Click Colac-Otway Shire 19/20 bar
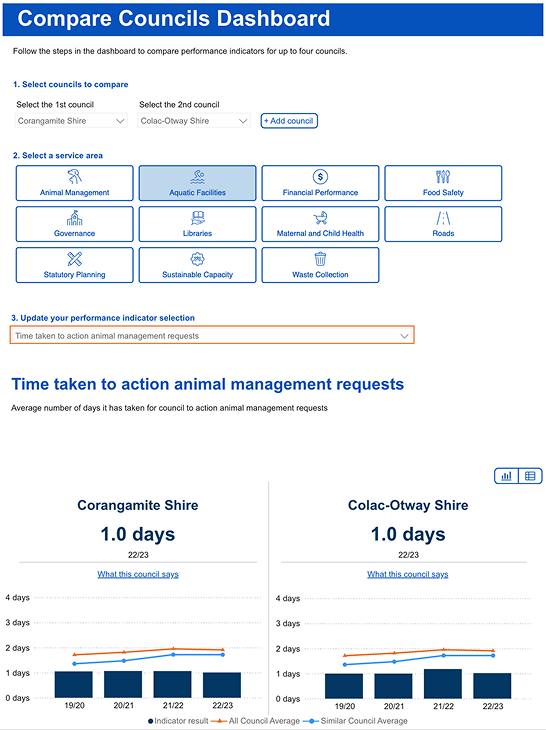The image size is (546, 730). click(x=344, y=686)
